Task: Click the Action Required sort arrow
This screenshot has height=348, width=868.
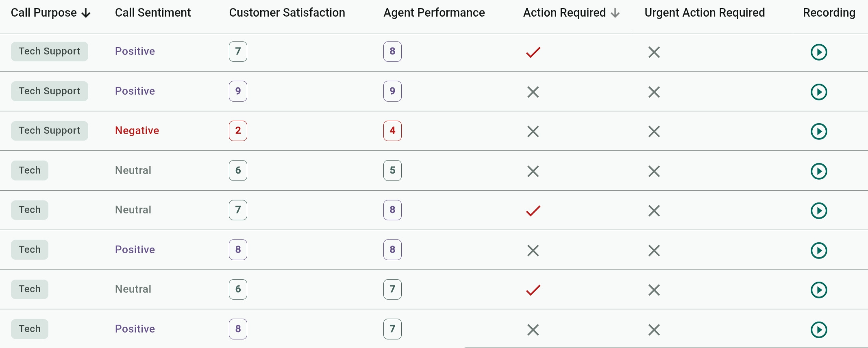Action: click(615, 13)
